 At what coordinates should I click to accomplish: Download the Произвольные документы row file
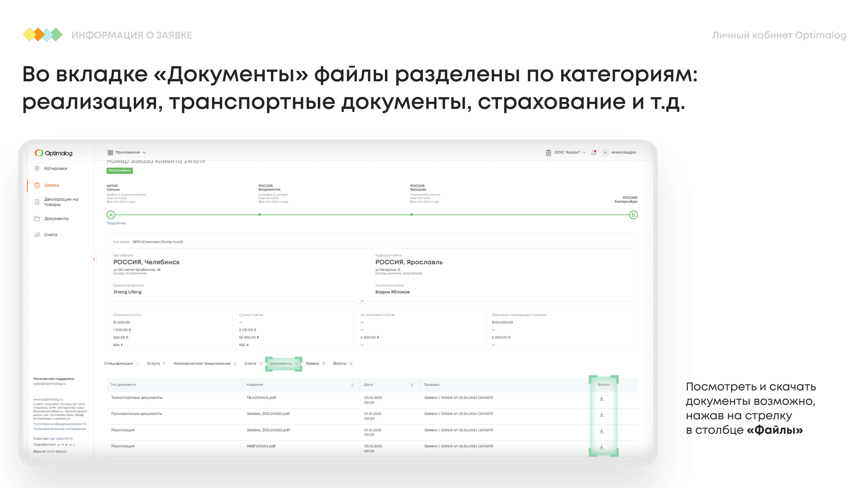pyautogui.click(x=601, y=415)
